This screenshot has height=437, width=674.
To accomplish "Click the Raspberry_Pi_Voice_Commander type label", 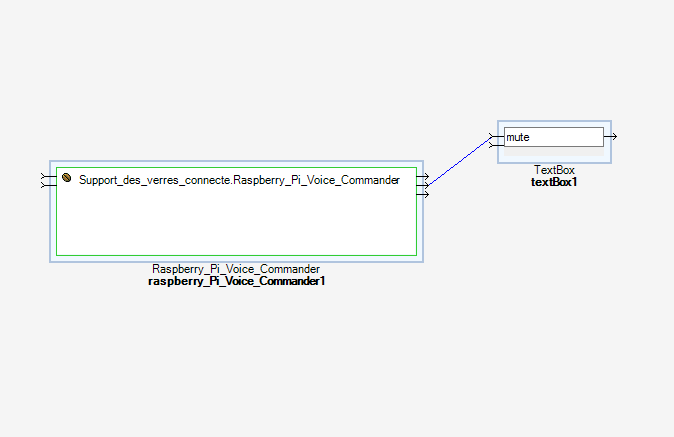I will click(236, 269).
